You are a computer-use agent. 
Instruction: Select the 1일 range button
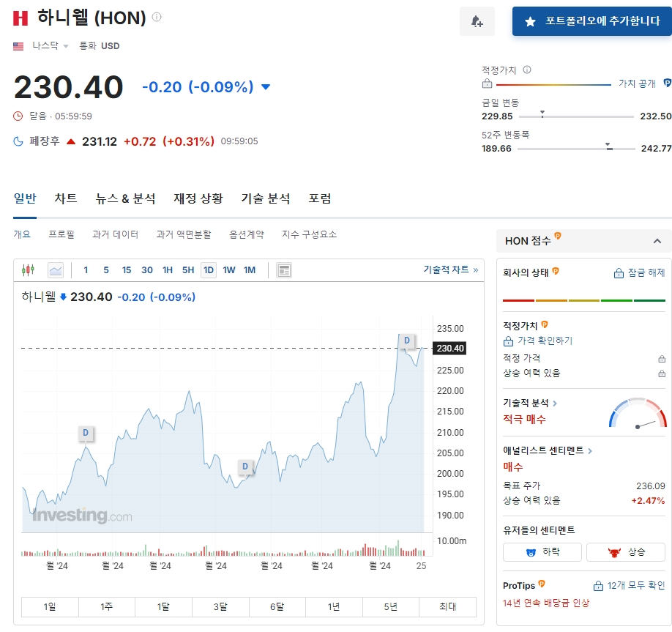(50, 606)
